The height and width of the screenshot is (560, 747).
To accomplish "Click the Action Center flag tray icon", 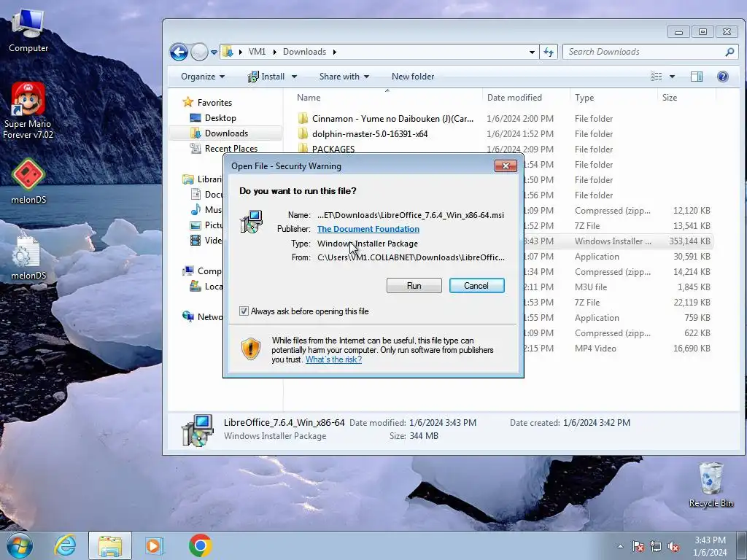I will [638, 546].
